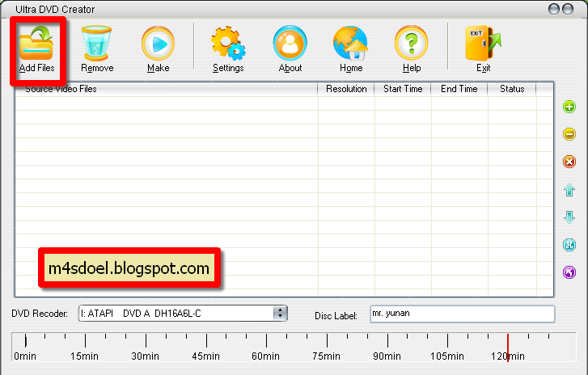Click the blue scissors trim icon
This screenshot has width=588, height=375.
click(569, 245)
